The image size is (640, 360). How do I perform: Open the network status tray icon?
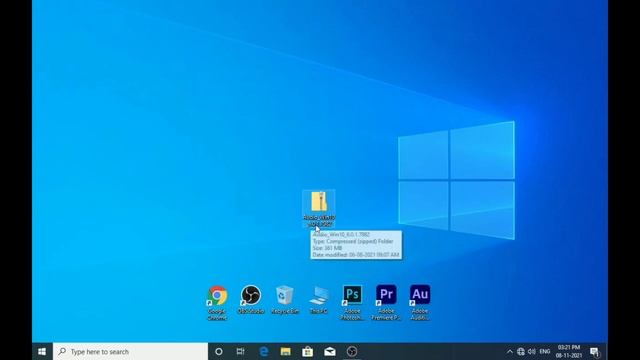(x=521, y=351)
